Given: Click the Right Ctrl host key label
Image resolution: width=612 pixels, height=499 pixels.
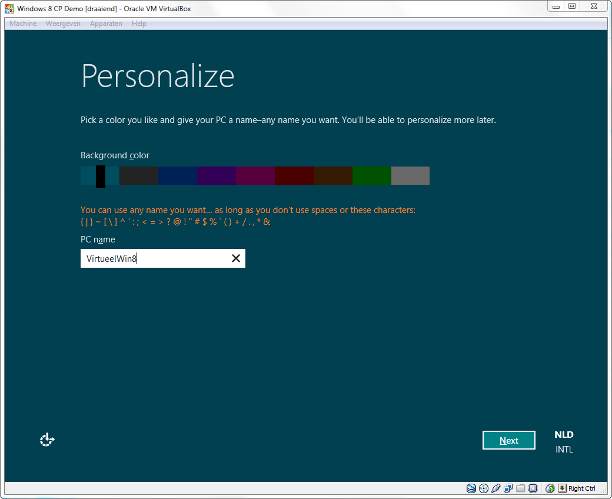Looking at the screenshot, I should point(582,488).
